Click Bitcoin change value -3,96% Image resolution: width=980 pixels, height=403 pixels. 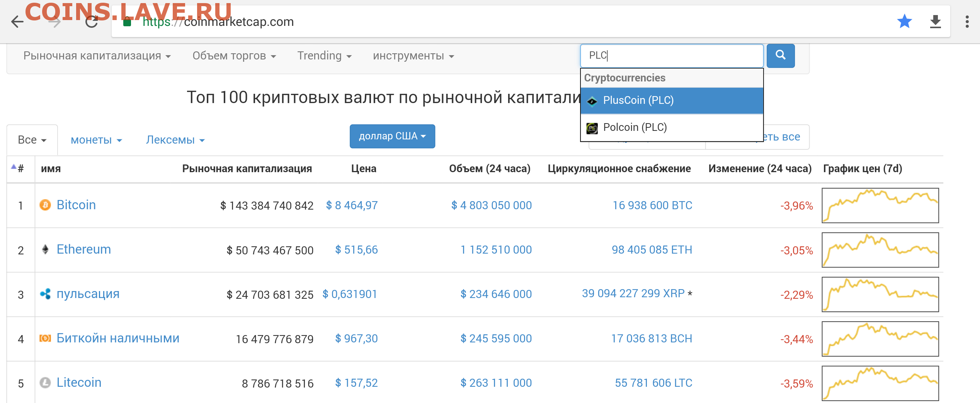796,206
